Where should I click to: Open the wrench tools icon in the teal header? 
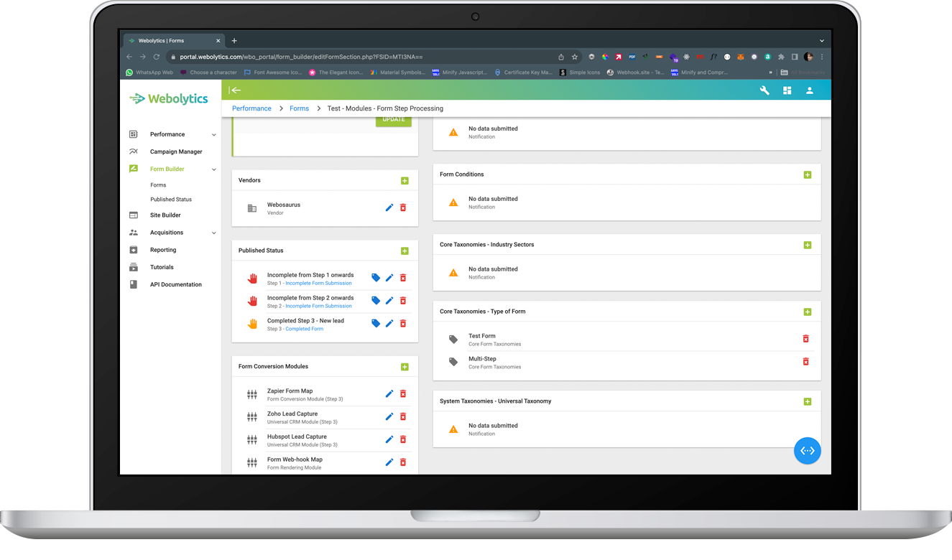(x=764, y=90)
